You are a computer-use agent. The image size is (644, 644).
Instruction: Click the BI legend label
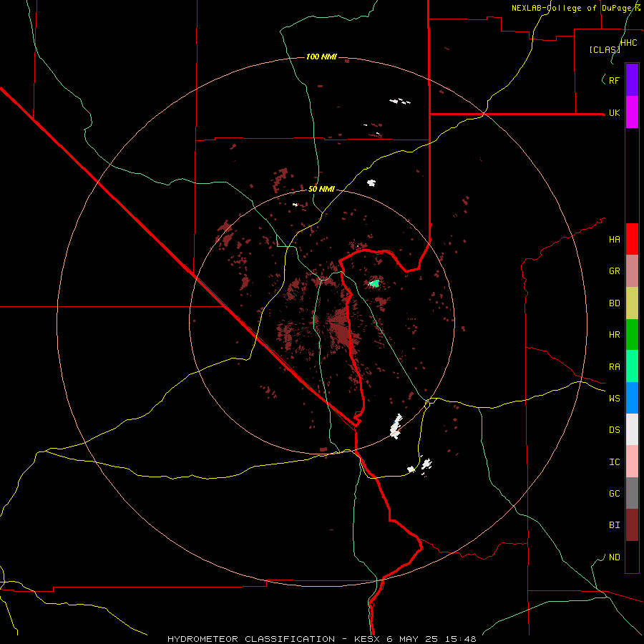click(614, 525)
